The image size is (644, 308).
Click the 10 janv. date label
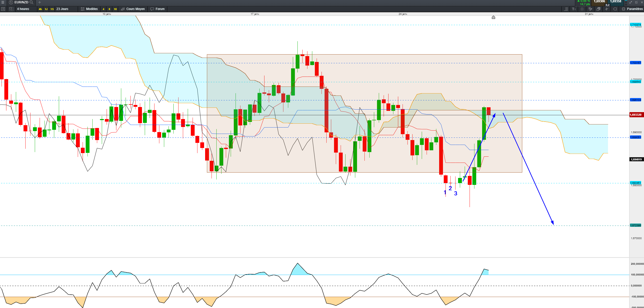coord(107,14)
